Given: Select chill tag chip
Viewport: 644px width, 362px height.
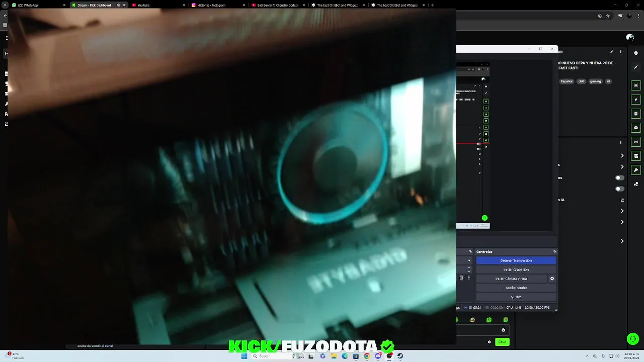Looking at the screenshot, I should (x=581, y=81).
